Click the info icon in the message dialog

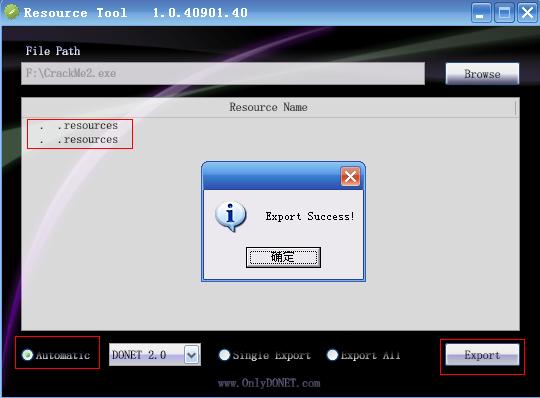coord(230,216)
